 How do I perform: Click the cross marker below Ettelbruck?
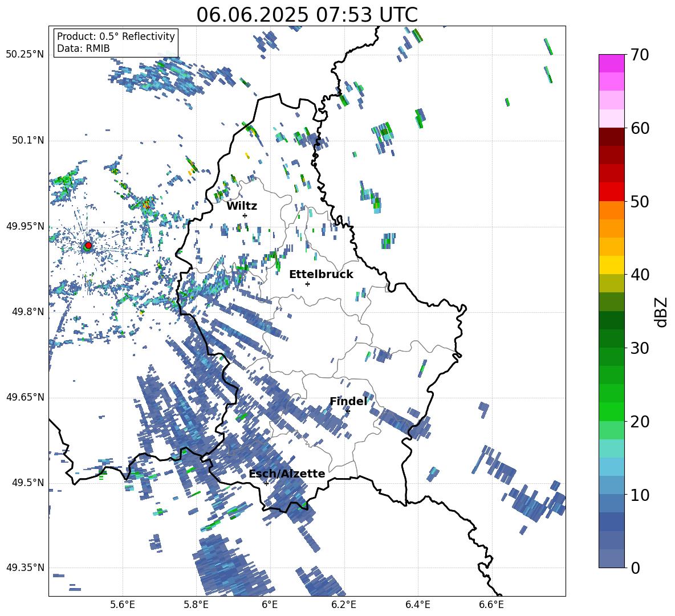[x=307, y=284]
